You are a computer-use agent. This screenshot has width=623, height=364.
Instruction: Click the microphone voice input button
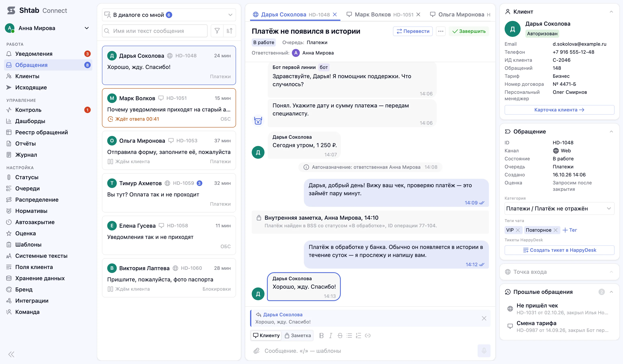click(x=484, y=351)
